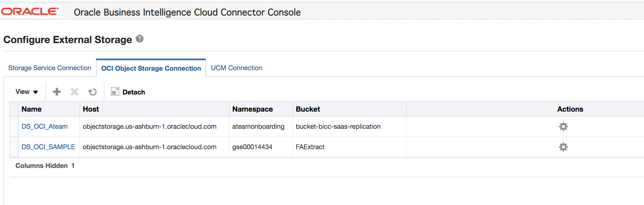Open the View dropdown menu

pos(27,92)
